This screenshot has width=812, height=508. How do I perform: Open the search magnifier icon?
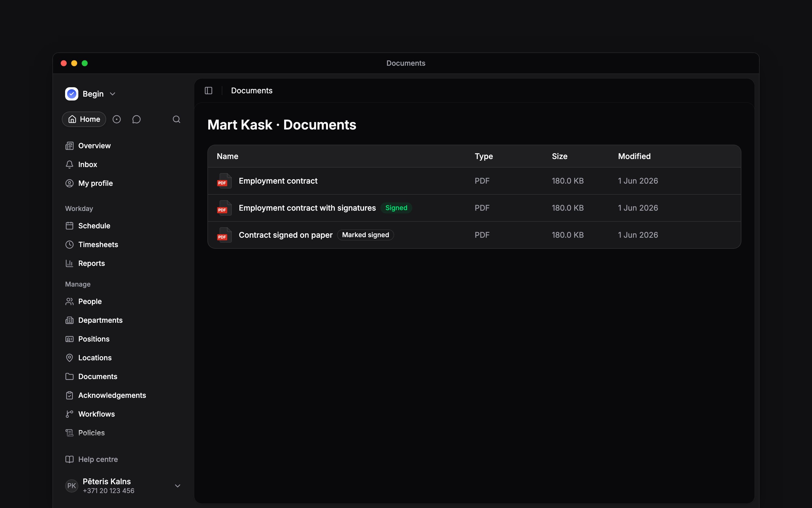tap(177, 119)
